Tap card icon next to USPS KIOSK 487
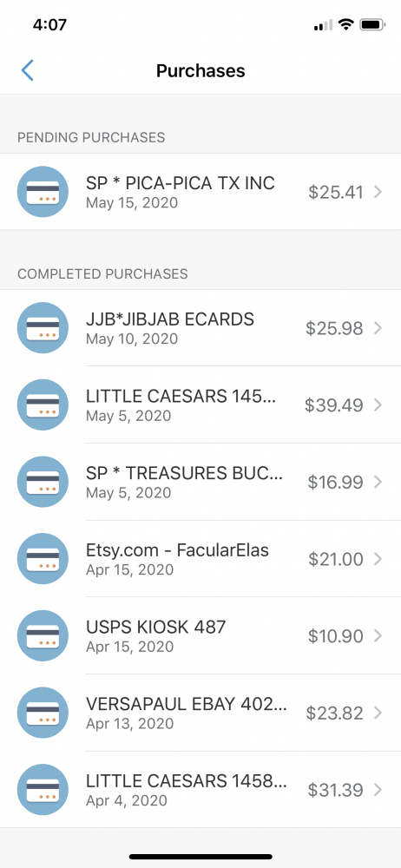401x868 pixels. 43,635
